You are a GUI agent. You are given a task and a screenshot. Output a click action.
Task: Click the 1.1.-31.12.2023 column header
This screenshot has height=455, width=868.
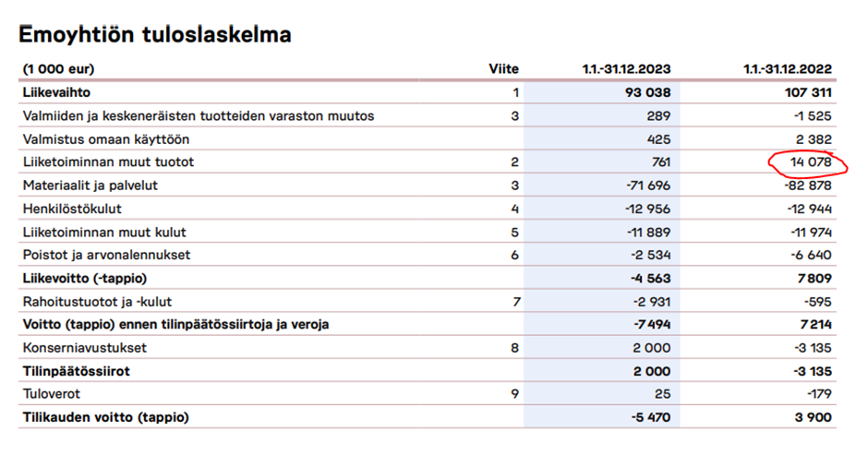coord(626,69)
